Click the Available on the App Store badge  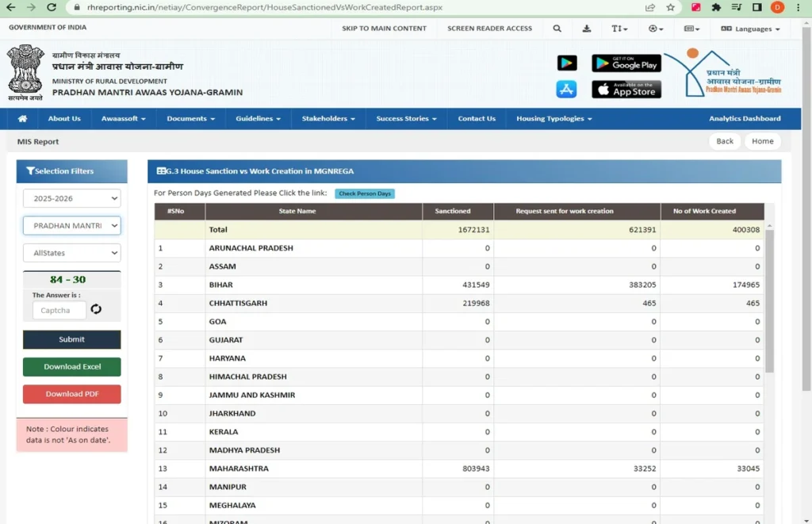[626, 90]
